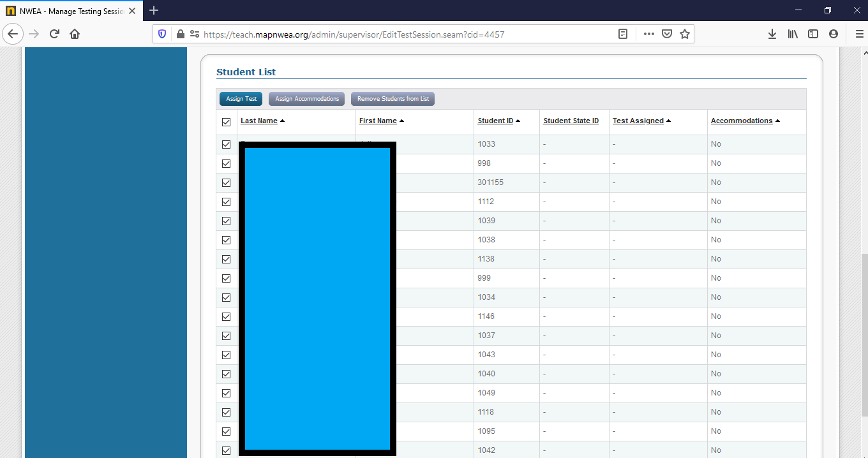Toggle the browser sidebar
This screenshot has width=868, height=458.
[x=813, y=34]
